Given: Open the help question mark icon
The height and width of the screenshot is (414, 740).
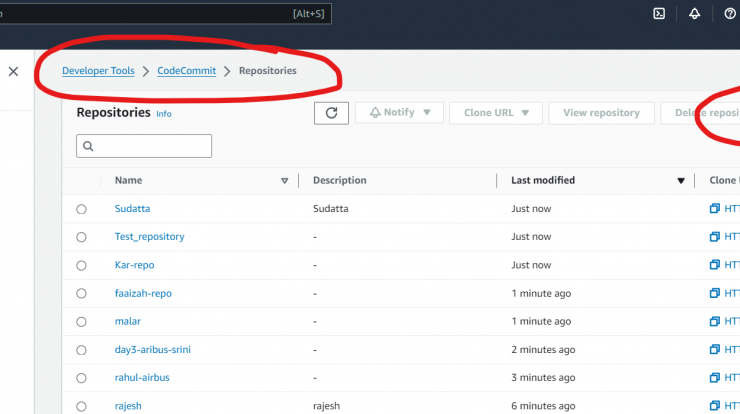Looking at the screenshot, I should click(730, 14).
